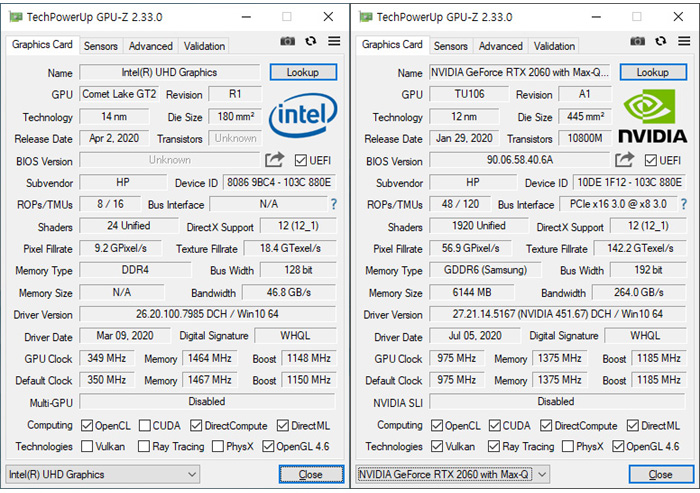Image resolution: width=700 pixels, height=493 pixels.
Task: Click Memory Size field 6144 MB
Action: pos(472,292)
